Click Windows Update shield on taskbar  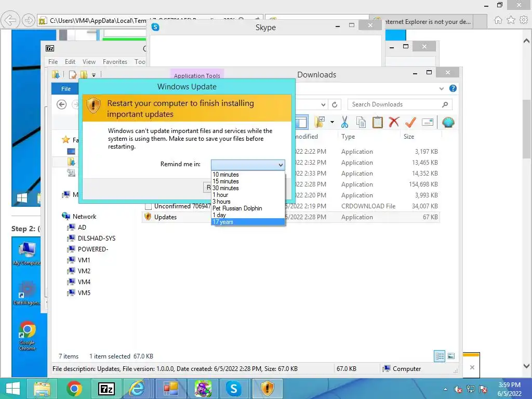click(268, 389)
